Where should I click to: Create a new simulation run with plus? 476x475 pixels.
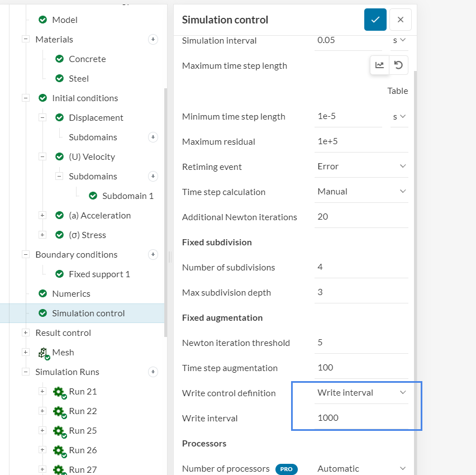[153, 372]
